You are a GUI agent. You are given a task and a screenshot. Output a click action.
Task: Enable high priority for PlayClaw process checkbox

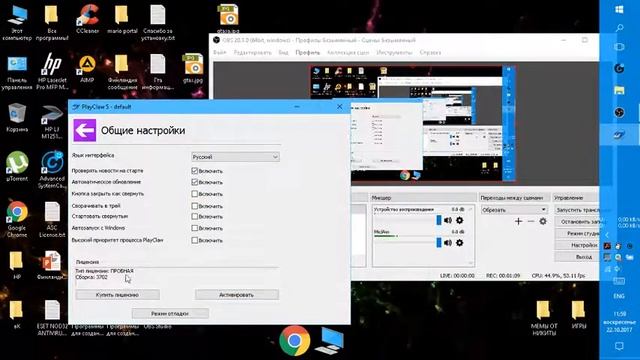[195, 240]
